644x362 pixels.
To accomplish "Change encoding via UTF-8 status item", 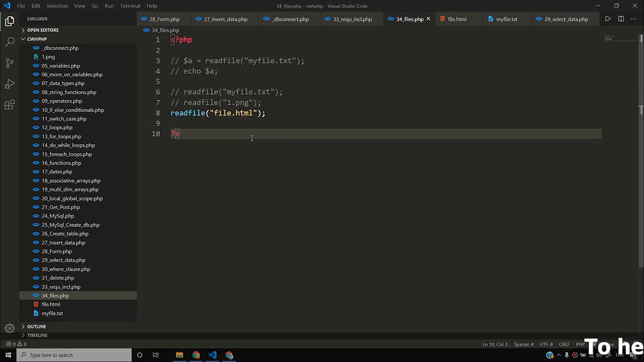I will click(x=546, y=344).
